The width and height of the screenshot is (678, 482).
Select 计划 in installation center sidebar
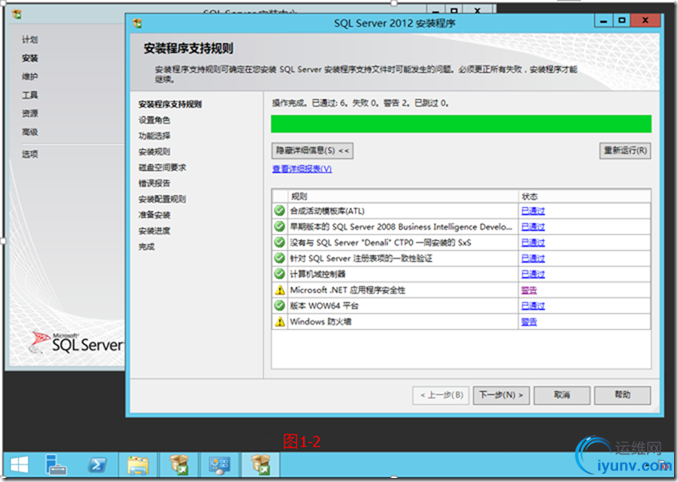click(30, 40)
